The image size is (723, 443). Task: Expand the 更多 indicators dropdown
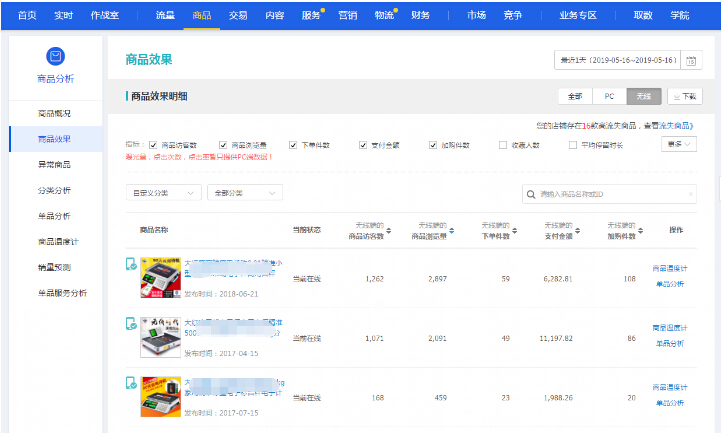tap(679, 144)
